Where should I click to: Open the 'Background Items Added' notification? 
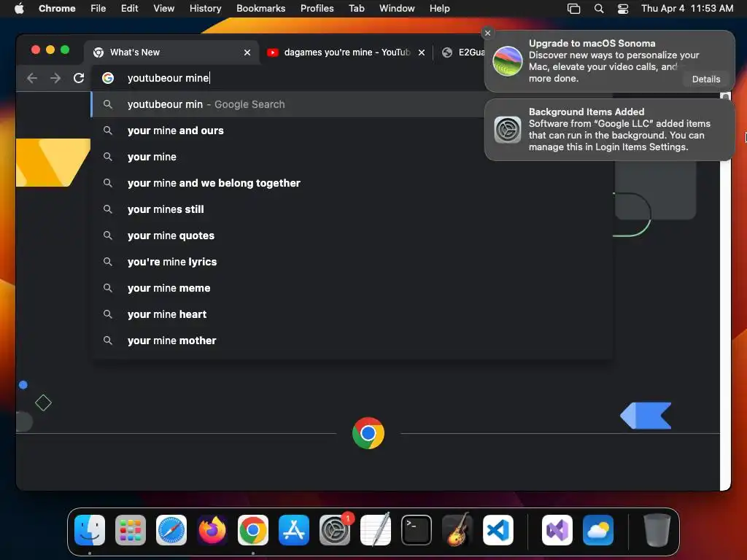click(x=609, y=130)
